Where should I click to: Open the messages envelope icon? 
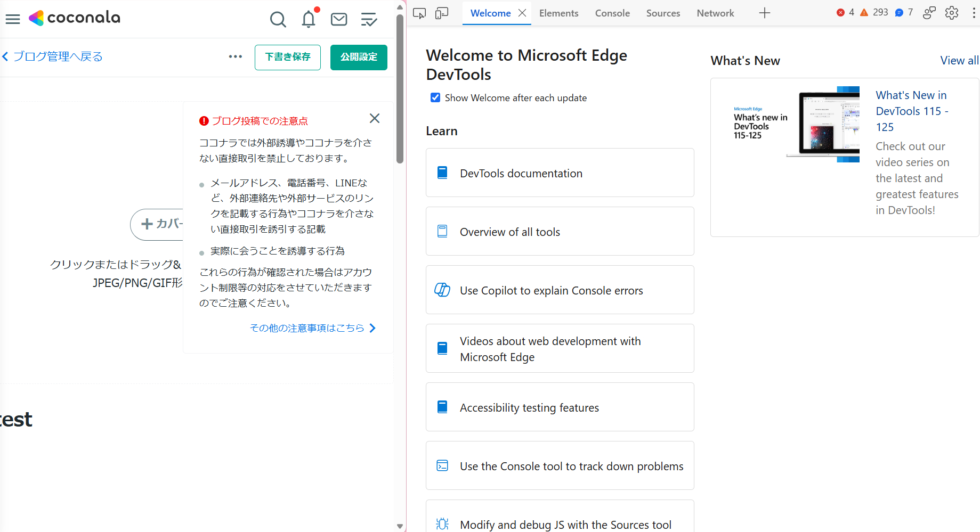click(339, 20)
